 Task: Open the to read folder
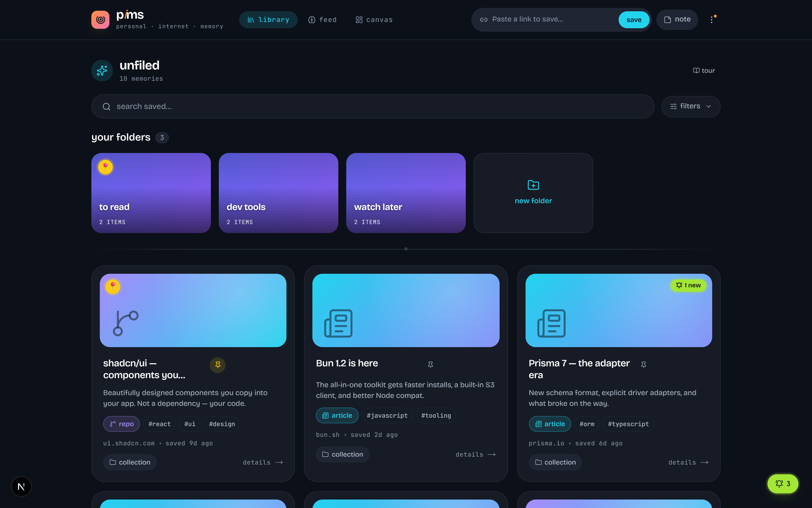[x=151, y=193]
